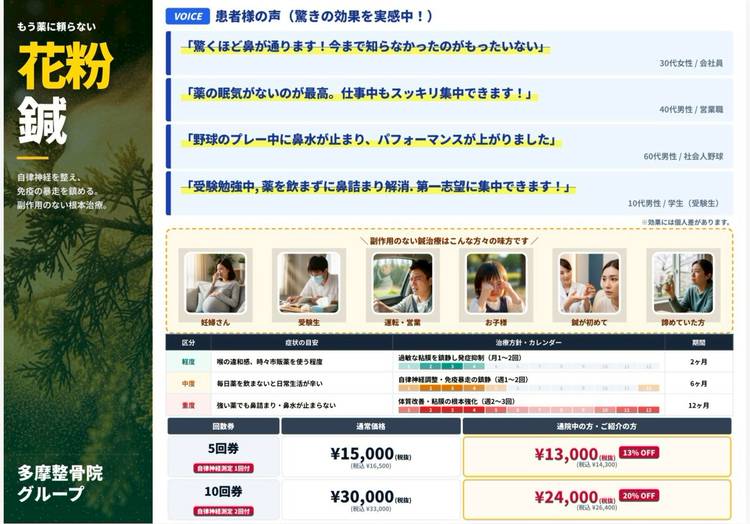Select the 通院中の方・ご紹介の方 header
The image size is (750, 524).
(x=597, y=426)
